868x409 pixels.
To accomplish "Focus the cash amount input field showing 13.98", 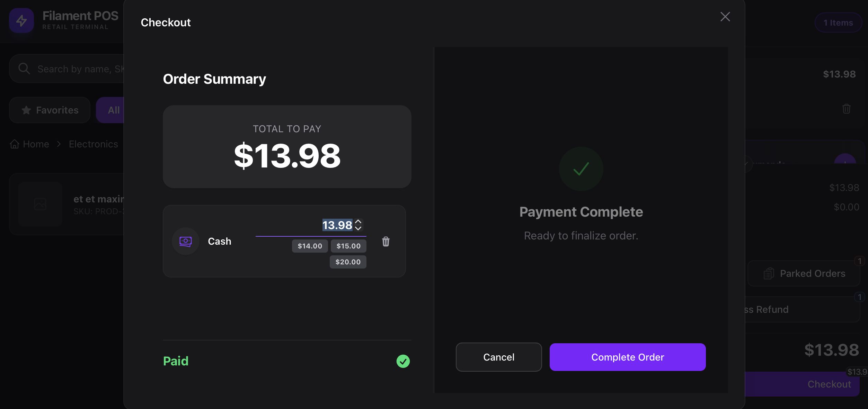I will pos(312,225).
